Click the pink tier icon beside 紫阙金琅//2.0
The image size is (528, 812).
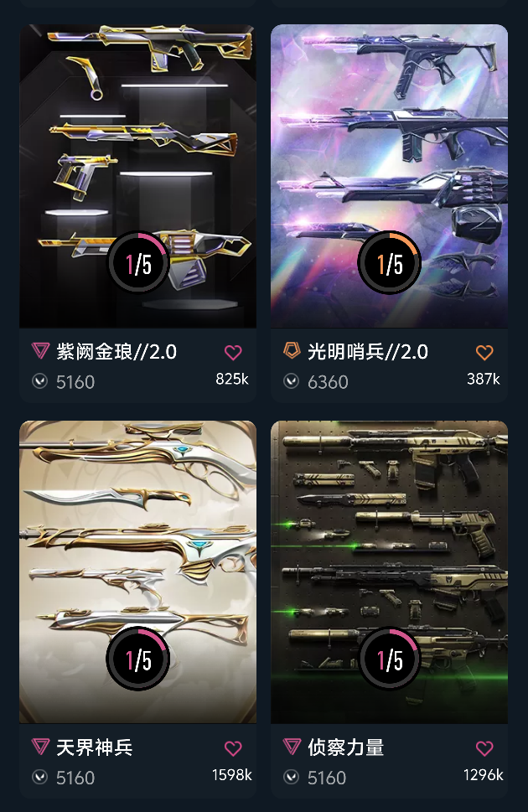coord(40,351)
